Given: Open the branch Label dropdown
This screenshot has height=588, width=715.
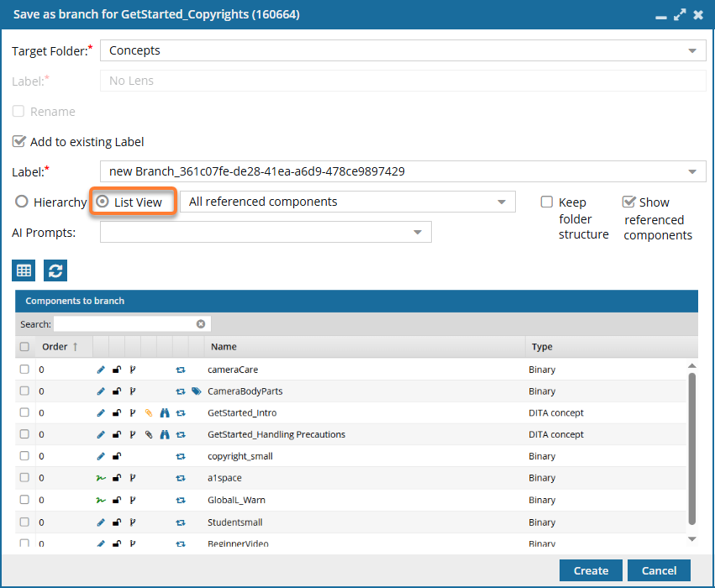Looking at the screenshot, I should tap(692, 172).
